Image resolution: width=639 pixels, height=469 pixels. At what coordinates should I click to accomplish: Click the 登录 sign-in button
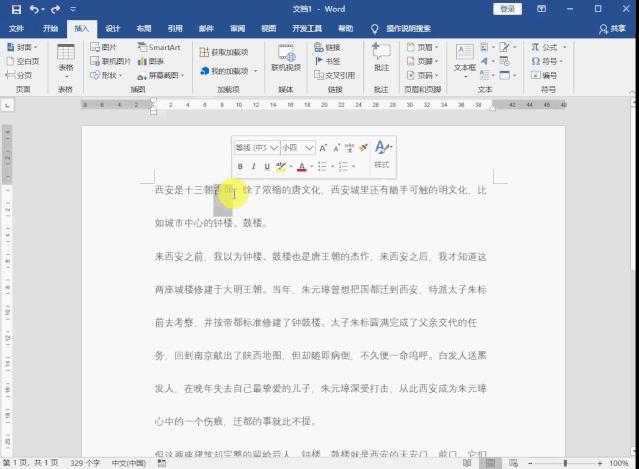[x=507, y=9]
